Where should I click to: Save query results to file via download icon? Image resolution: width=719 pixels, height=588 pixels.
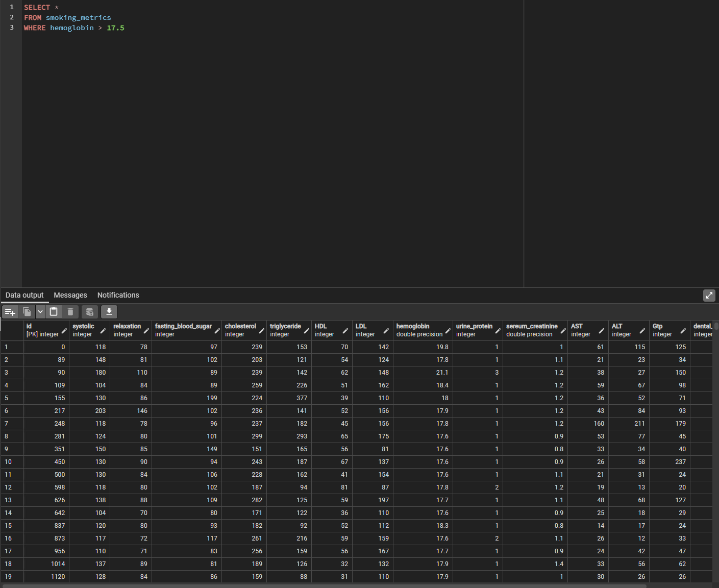pos(109,311)
